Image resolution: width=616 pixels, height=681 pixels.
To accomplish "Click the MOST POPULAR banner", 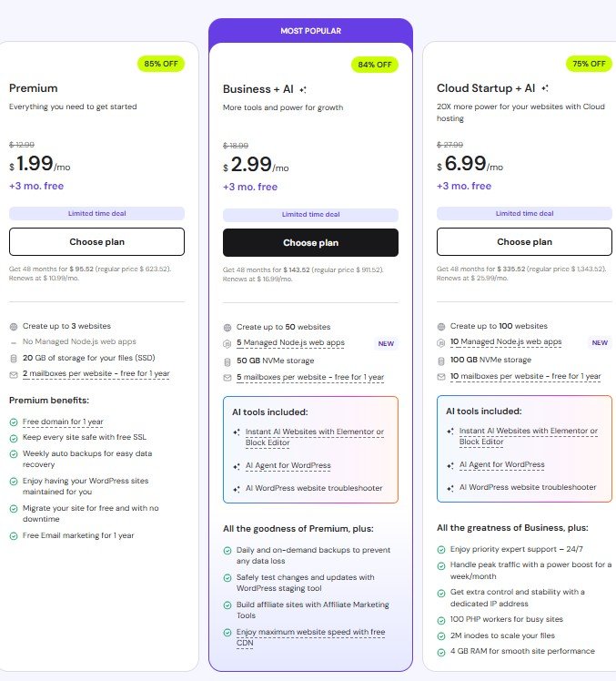I will click(x=310, y=31).
